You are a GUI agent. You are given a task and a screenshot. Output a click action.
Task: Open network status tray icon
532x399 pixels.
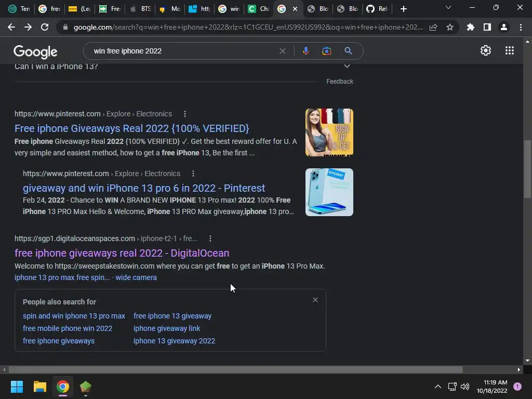pos(452,387)
